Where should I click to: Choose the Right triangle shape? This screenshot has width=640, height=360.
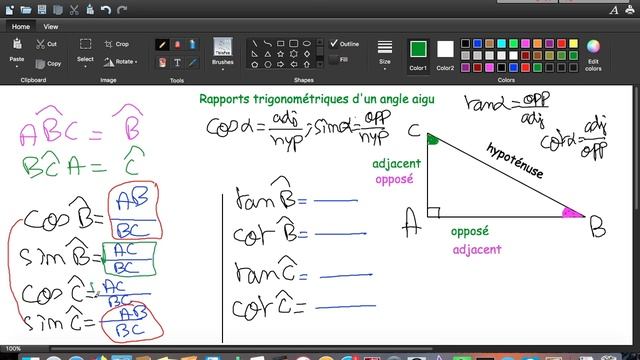tap(255, 54)
